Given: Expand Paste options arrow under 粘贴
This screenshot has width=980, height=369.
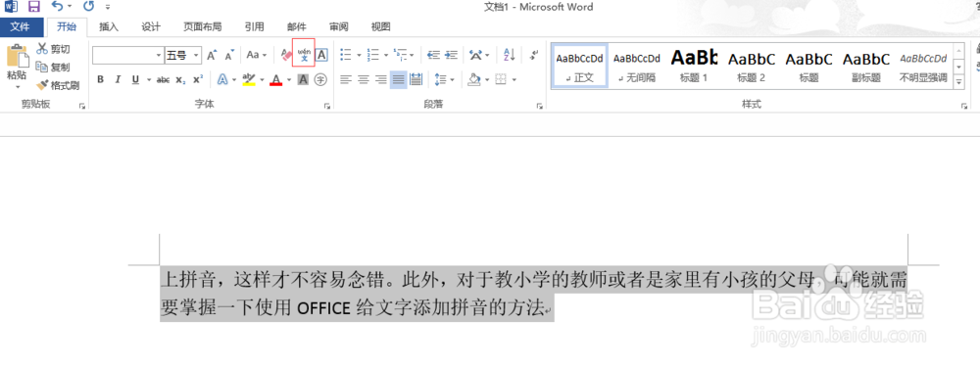Looking at the screenshot, I should coord(17,87).
